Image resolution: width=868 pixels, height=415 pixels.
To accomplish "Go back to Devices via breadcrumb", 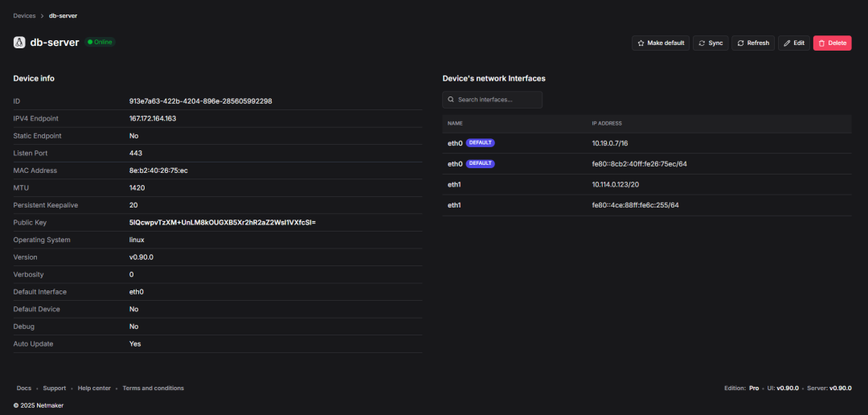I will (x=24, y=15).
